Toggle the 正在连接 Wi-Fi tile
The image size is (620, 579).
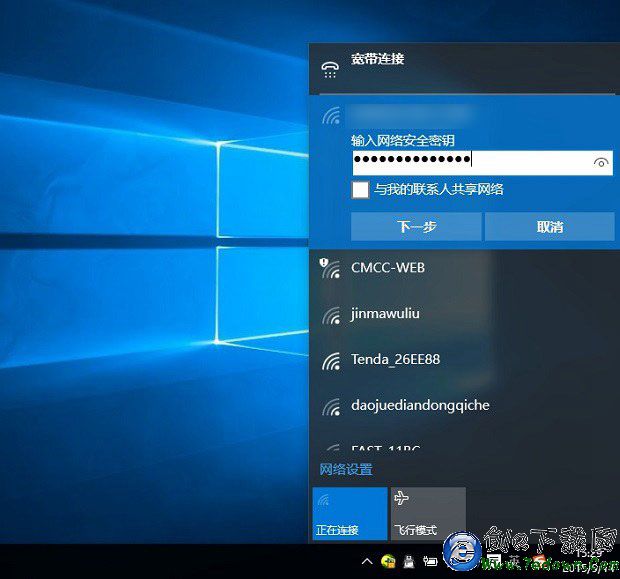[x=350, y=513]
